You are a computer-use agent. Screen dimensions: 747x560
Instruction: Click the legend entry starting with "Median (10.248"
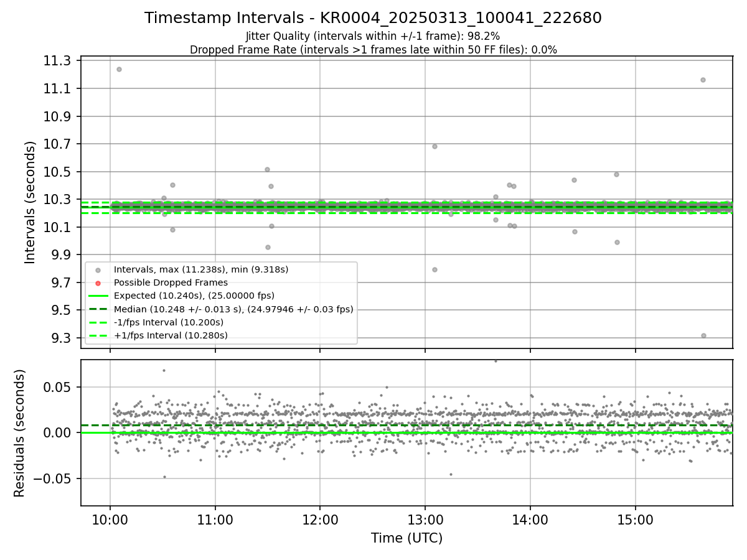(x=233, y=309)
